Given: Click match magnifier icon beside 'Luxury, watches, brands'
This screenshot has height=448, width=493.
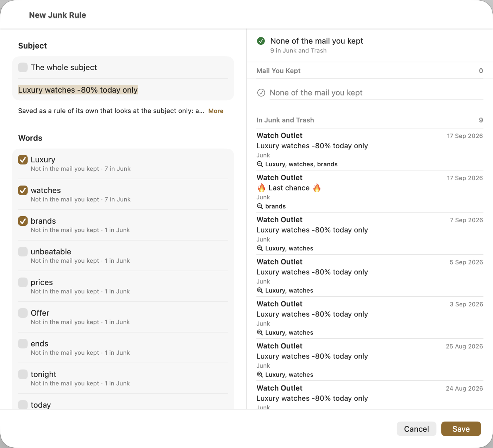Looking at the screenshot, I should pyautogui.click(x=260, y=164).
